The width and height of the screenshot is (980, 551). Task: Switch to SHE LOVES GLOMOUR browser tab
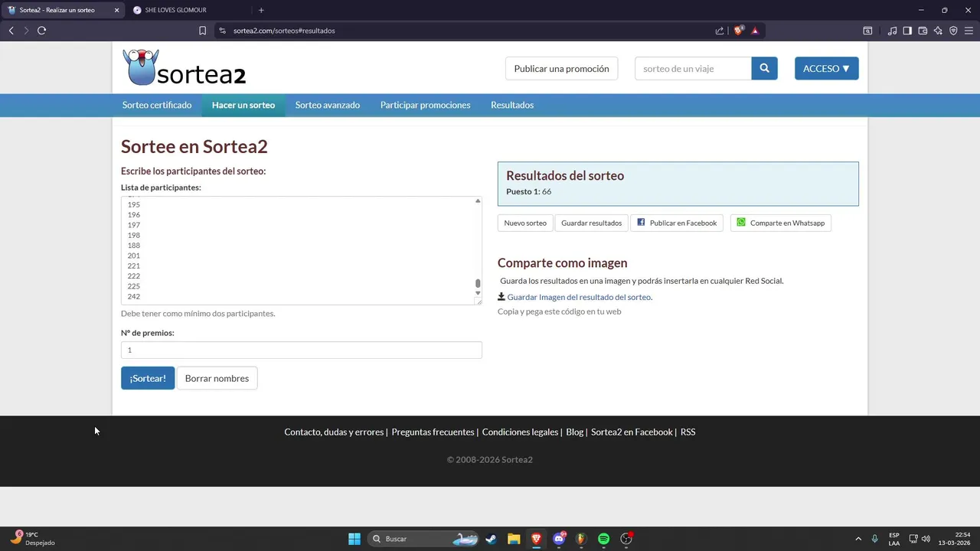188,10
